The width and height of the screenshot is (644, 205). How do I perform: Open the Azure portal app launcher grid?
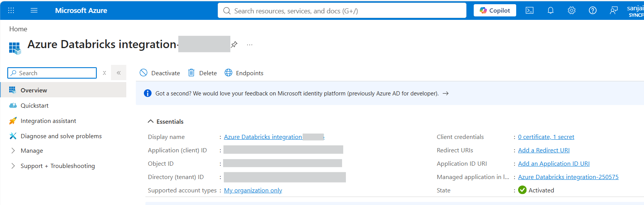click(x=11, y=11)
